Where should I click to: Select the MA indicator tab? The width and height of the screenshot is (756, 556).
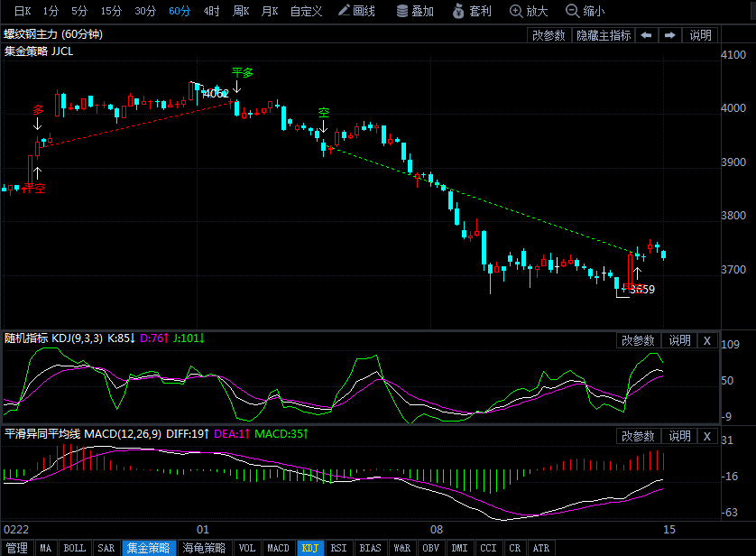point(46,548)
